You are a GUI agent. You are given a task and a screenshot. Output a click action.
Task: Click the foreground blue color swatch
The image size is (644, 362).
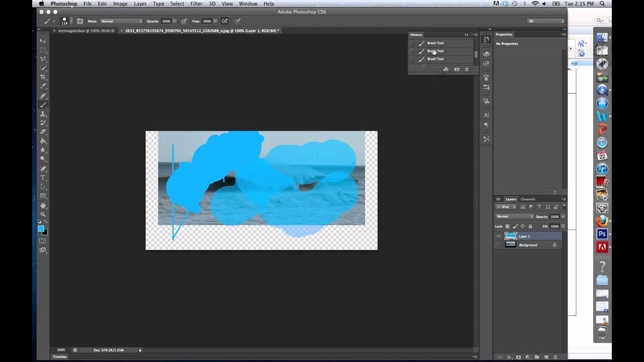coord(41,229)
